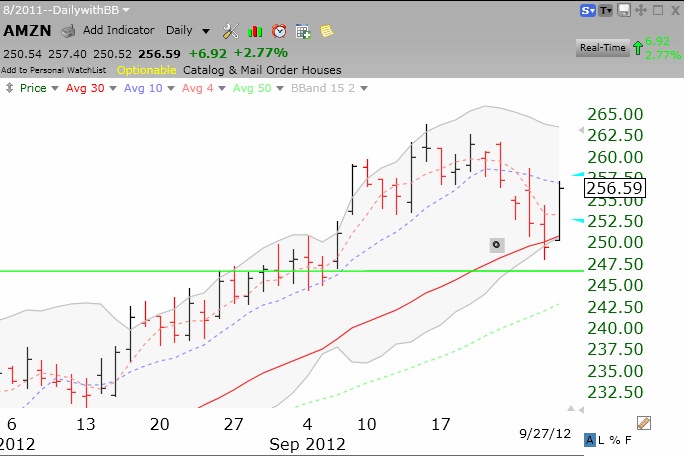This screenshot has height=457, width=684.
Task: Click the Optionable label
Action: pyautogui.click(x=147, y=70)
